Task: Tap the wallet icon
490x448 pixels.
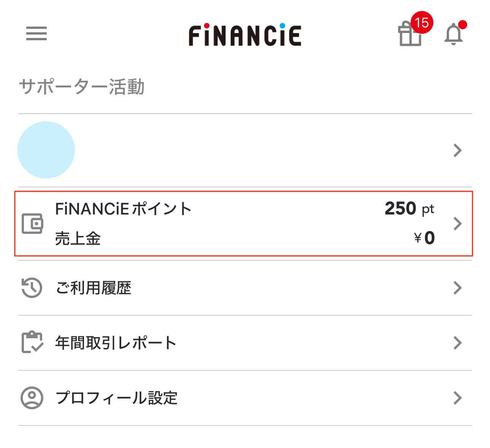Action: point(32,224)
